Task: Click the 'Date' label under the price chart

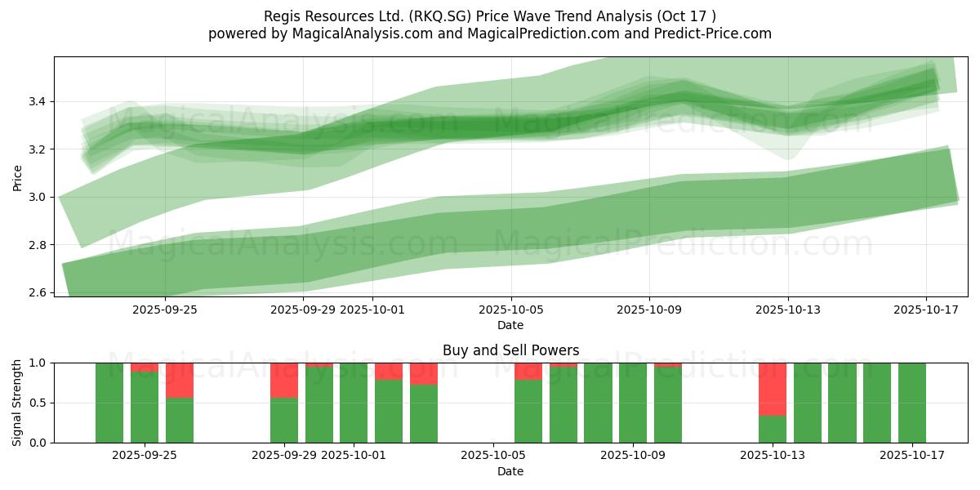Action: coord(510,325)
